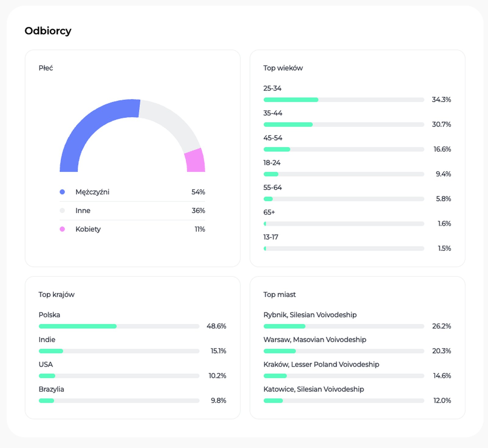Image resolution: width=488 pixels, height=448 pixels.
Task: Click the 25-34 age label
Action: tap(272, 88)
